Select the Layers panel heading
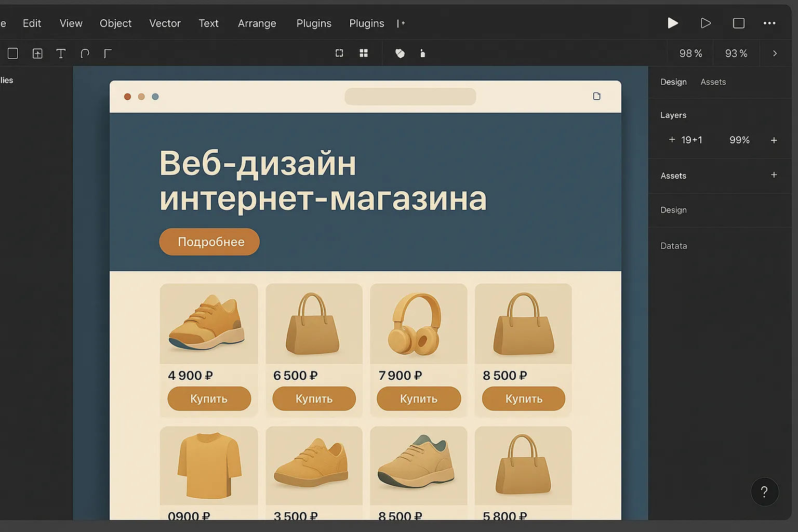 pyautogui.click(x=673, y=115)
